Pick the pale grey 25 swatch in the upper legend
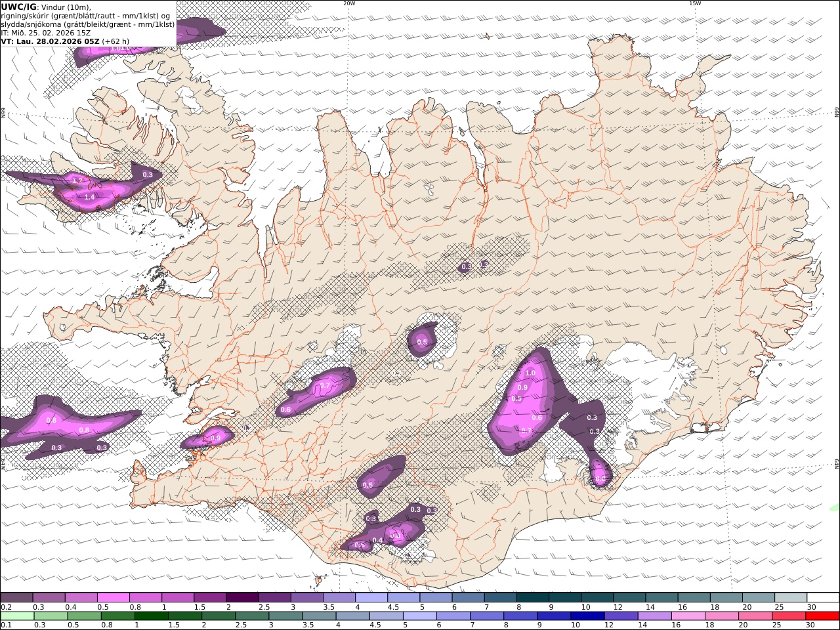Screen dimensions: 840x630 pos(791,598)
